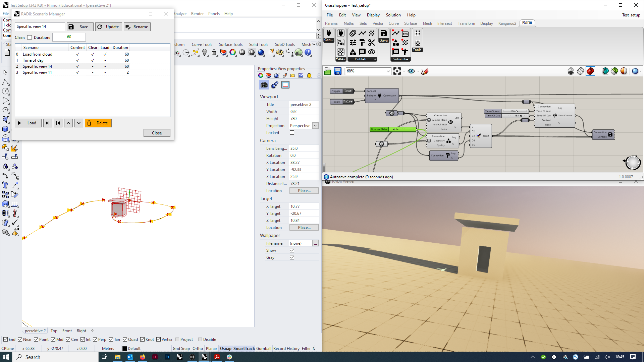Open the Rhino Render menu

(x=197, y=14)
